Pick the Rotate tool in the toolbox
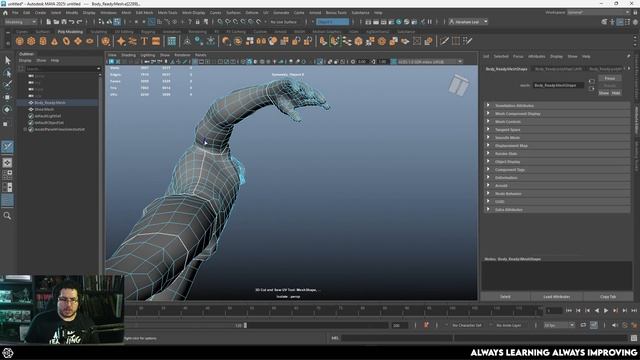 coord(7,109)
